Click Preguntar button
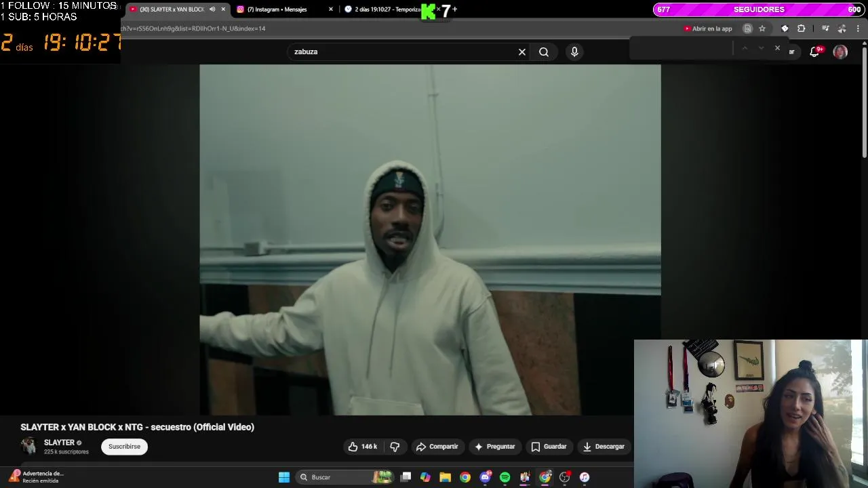Screen dimensions: 868x488 494,447
